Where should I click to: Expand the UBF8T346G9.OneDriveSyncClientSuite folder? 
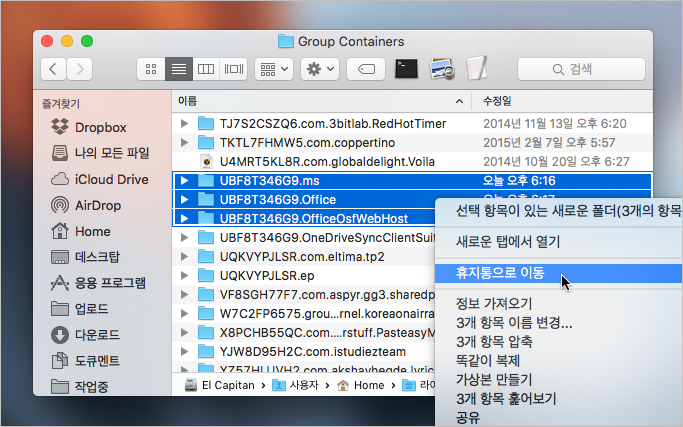[184, 237]
